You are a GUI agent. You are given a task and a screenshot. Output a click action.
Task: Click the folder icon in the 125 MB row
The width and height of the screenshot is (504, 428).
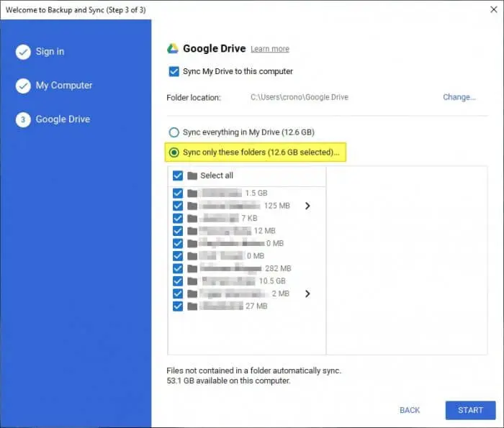(x=192, y=206)
